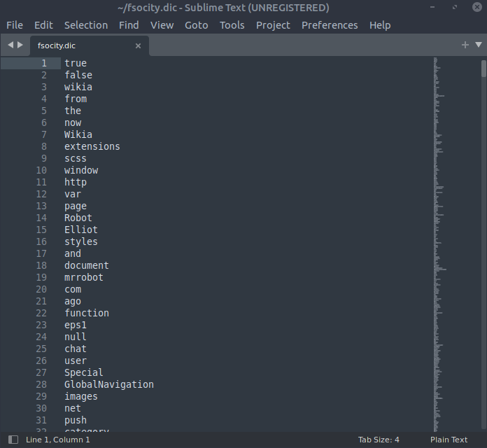Place cursor on word 'images'
This screenshot has width=487, height=448.
click(x=81, y=396)
